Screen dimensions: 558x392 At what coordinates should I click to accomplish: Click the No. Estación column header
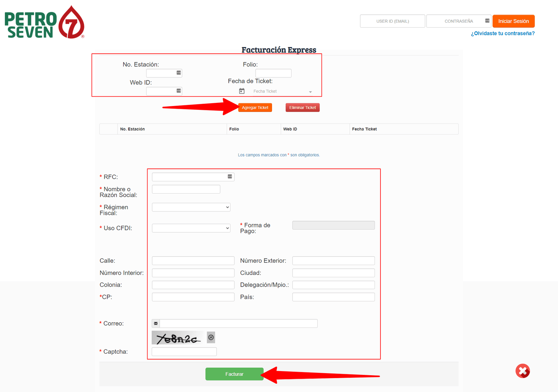(x=172, y=129)
